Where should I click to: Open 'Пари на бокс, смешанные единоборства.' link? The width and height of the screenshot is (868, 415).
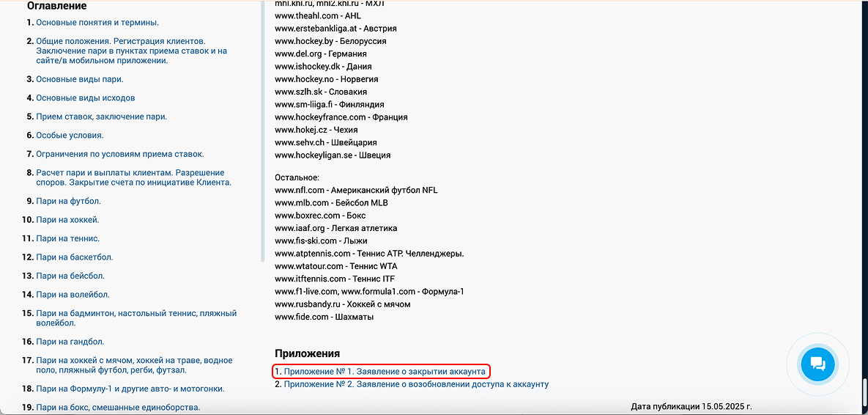point(118,408)
